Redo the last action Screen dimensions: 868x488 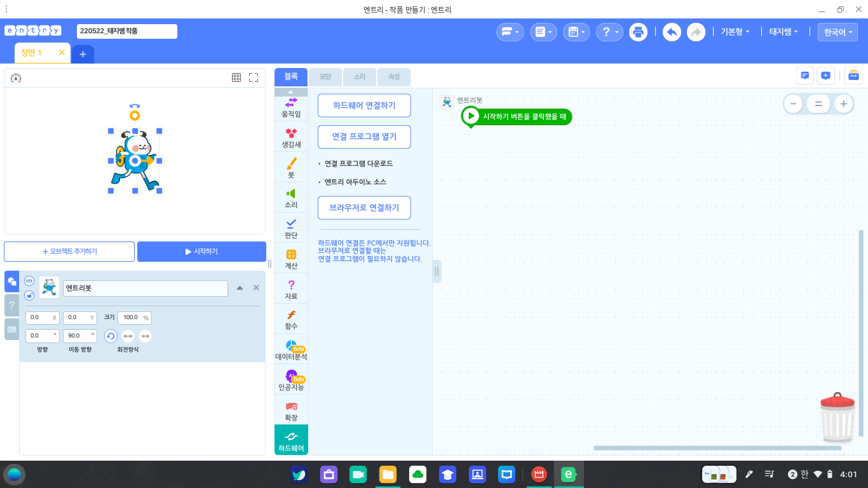[x=696, y=32]
